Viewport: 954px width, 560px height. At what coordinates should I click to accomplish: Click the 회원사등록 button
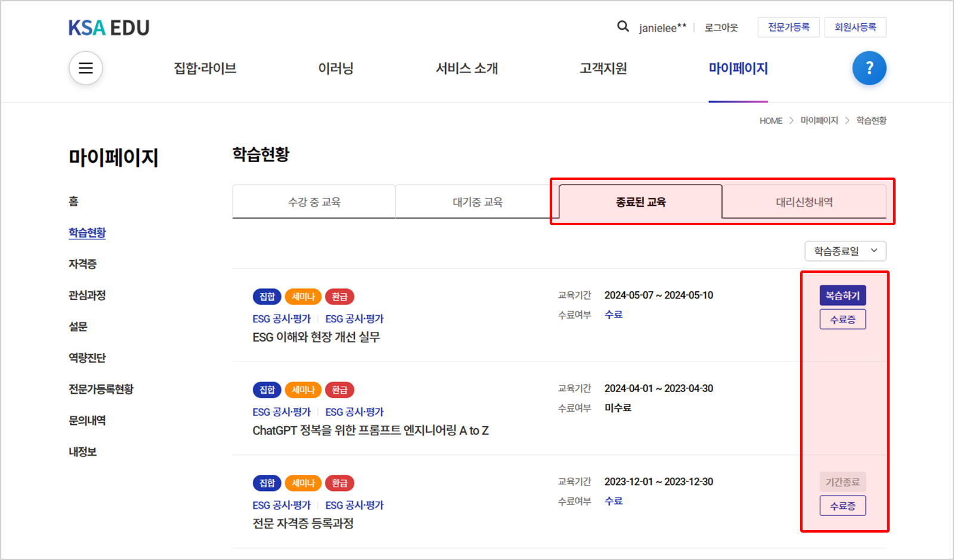[856, 27]
